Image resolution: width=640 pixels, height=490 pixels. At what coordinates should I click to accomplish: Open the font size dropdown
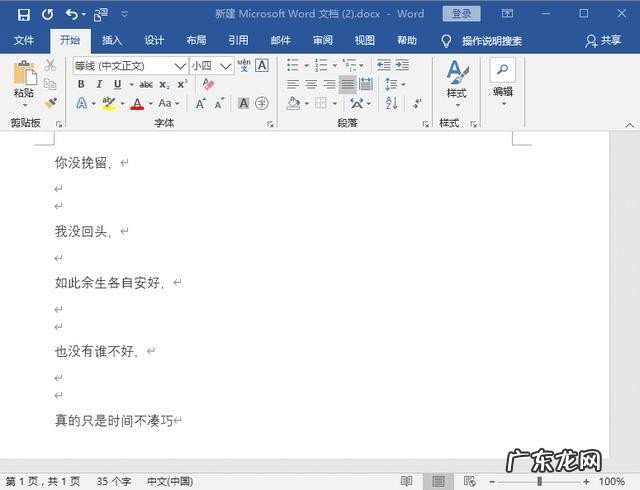point(225,66)
